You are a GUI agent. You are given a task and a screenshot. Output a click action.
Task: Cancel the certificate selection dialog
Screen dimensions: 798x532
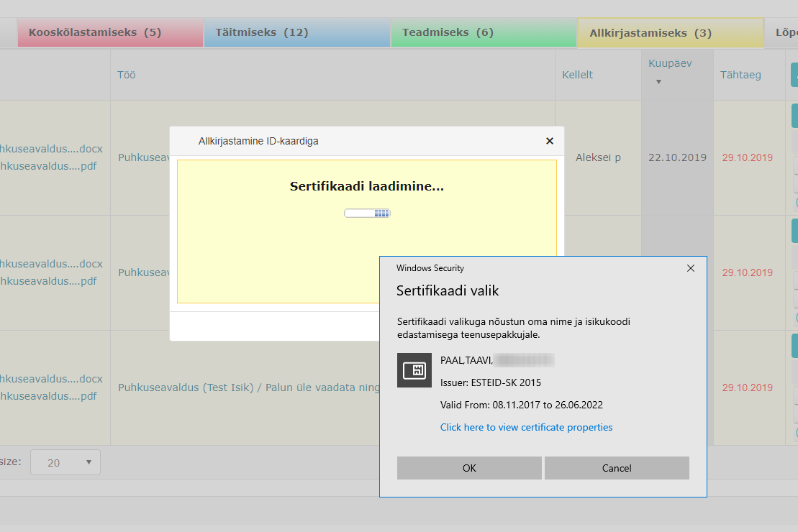tap(617, 468)
